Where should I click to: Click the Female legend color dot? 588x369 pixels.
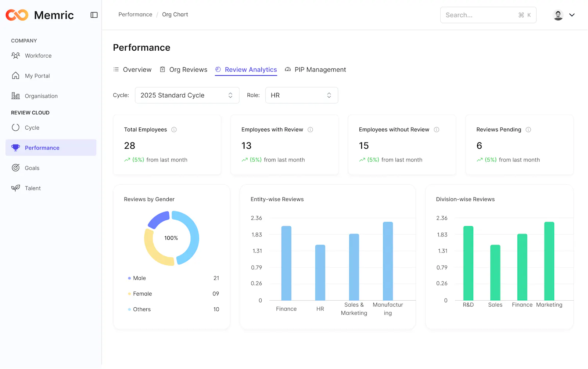pyautogui.click(x=129, y=294)
